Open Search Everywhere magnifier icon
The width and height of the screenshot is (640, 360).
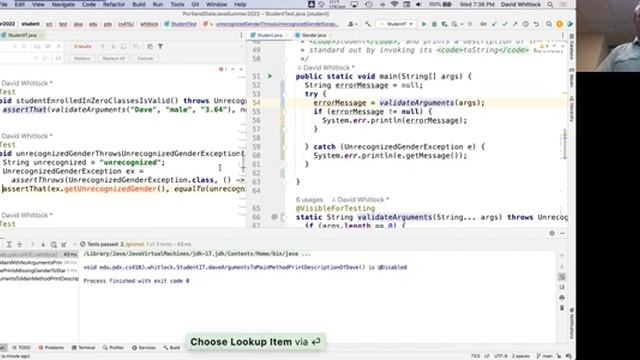pyautogui.click(x=549, y=24)
